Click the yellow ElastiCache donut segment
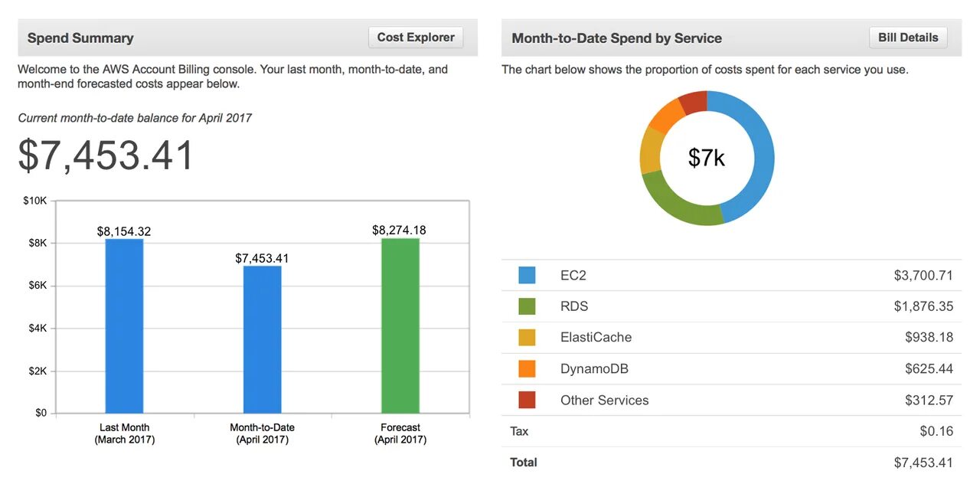 (x=651, y=150)
